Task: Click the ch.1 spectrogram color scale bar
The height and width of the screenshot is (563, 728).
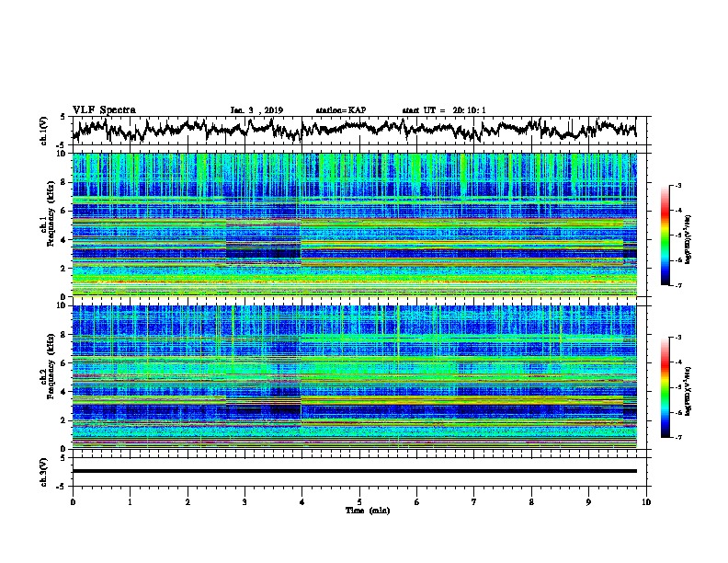Action: click(x=665, y=236)
